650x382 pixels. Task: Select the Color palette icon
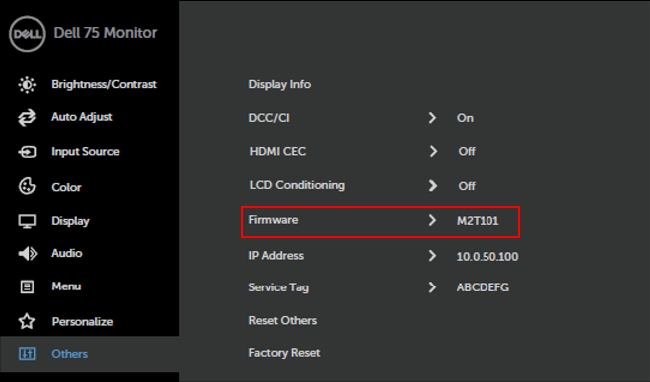click(x=27, y=186)
